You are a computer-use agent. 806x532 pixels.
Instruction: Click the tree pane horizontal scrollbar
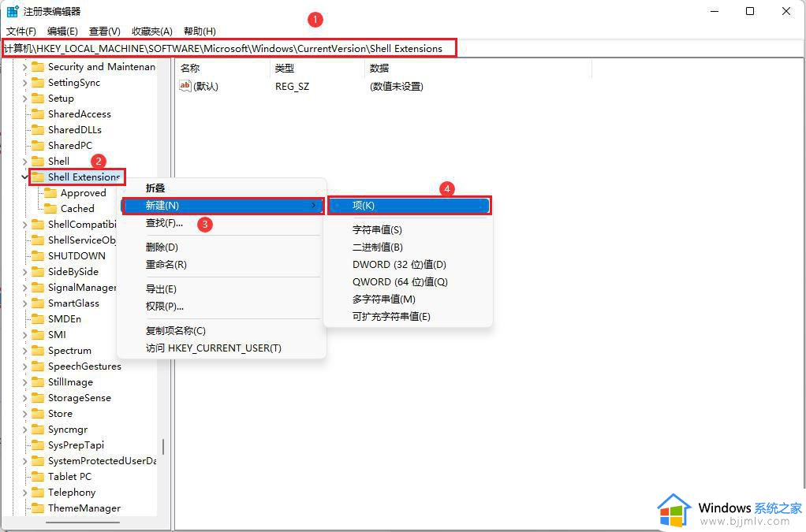click(x=82, y=523)
